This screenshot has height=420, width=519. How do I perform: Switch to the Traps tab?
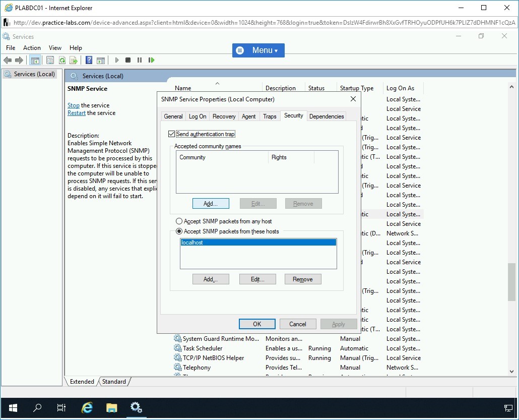[270, 116]
